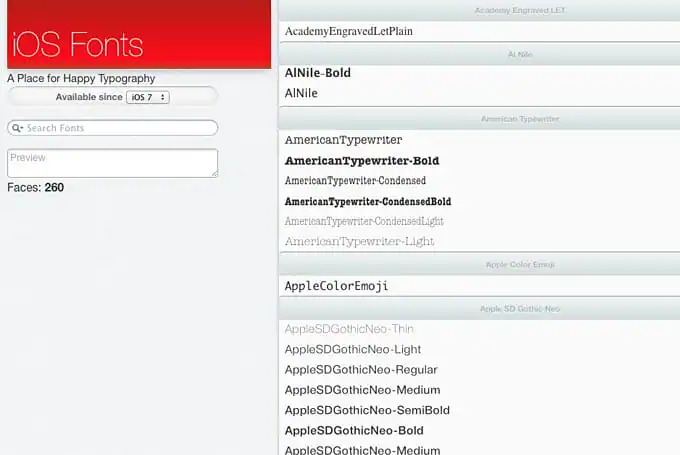Select the AcademyEngravedLetPlain font
680x455 pixels.
(x=349, y=32)
